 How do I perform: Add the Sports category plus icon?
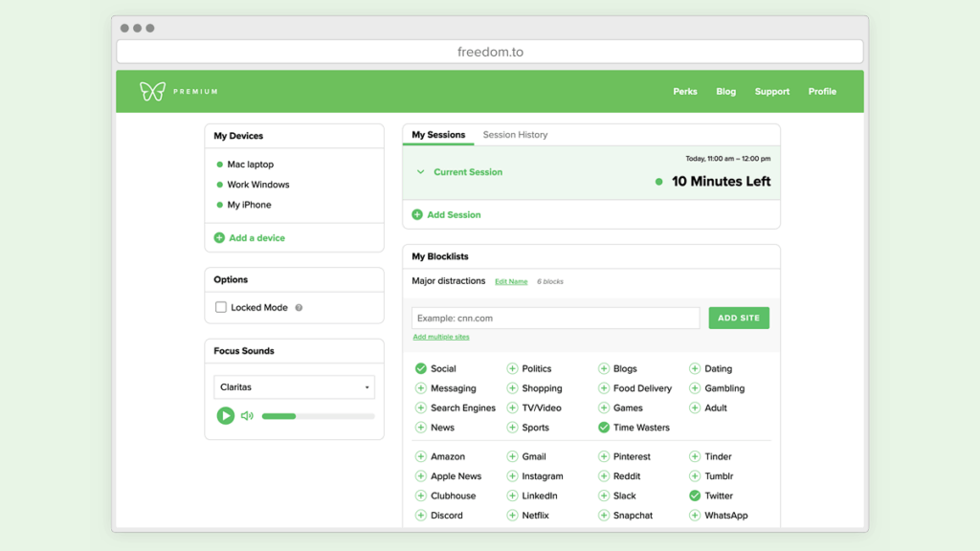tap(512, 428)
